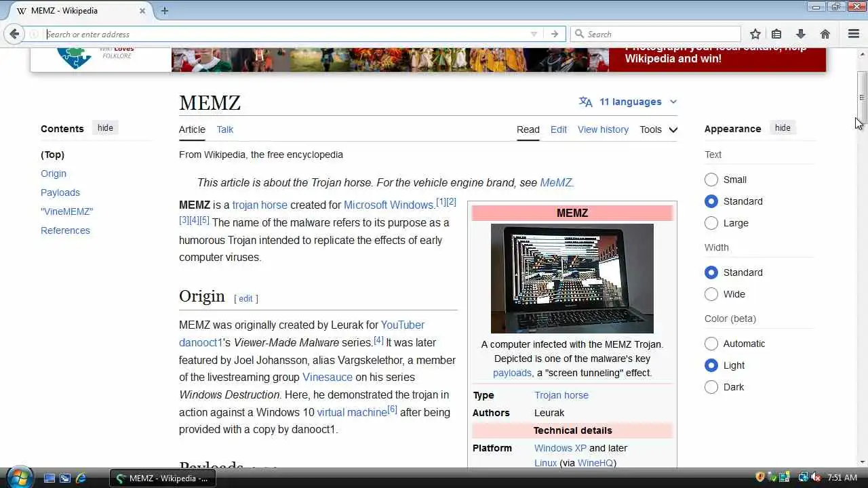The image size is (868, 488).
Task: Open the bookmarks list icon
Action: click(776, 34)
